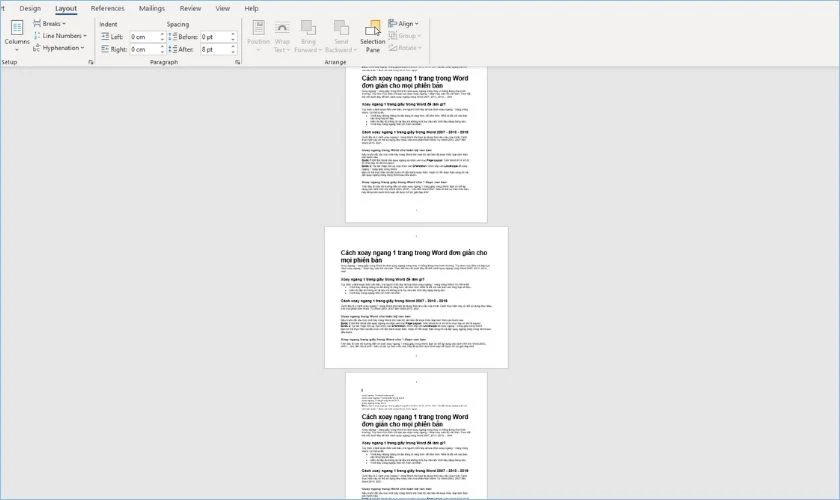Click the Indent Left icon
The image size is (840, 500).
[105, 36]
